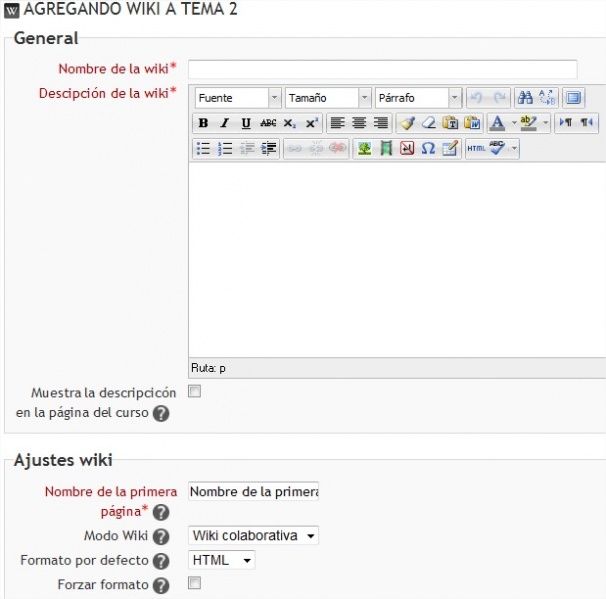Image resolution: width=606 pixels, height=599 pixels.
Task: Insert an unordered bullet list
Action: click(x=203, y=148)
